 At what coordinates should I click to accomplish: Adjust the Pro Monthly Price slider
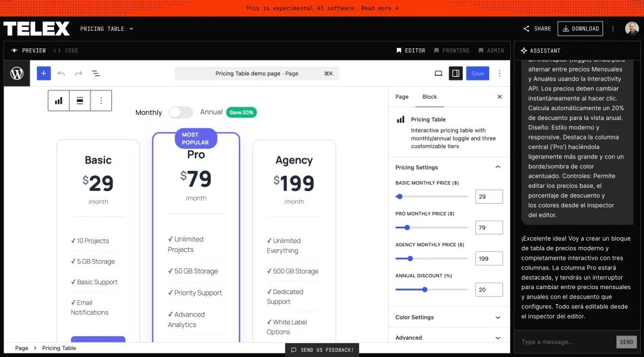tap(431, 228)
